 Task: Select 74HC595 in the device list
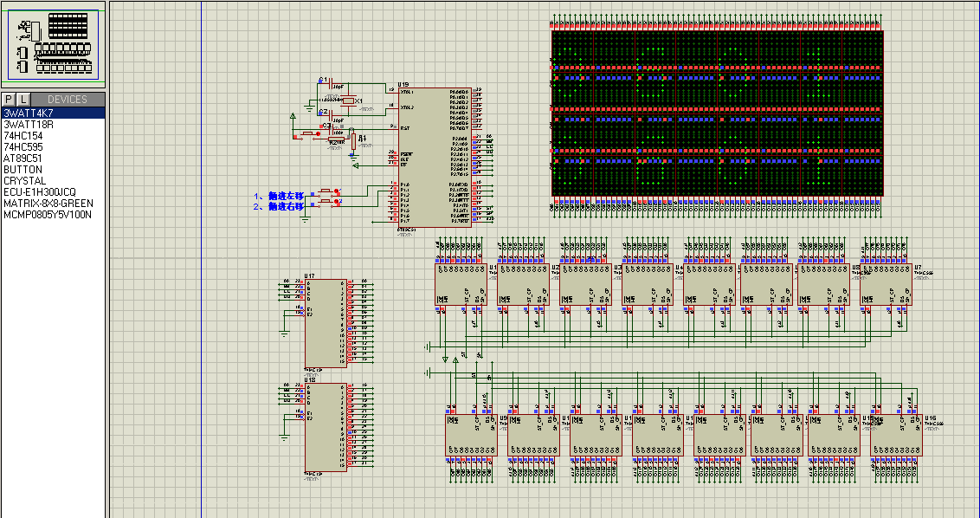point(53,147)
